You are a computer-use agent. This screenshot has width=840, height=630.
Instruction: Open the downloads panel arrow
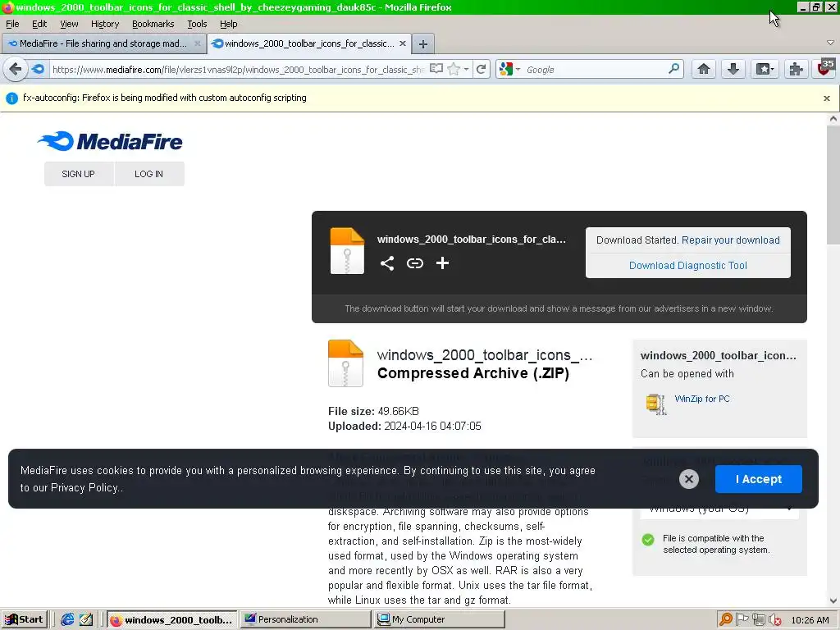[x=733, y=69]
